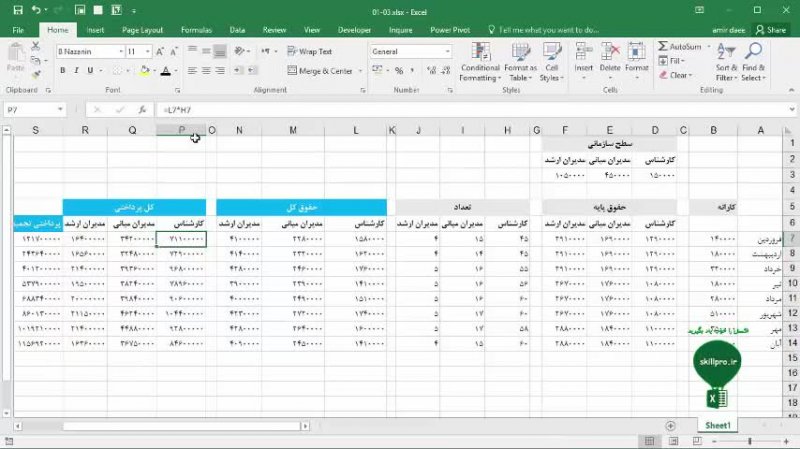Click the AutoSum sigma icon

point(664,47)
